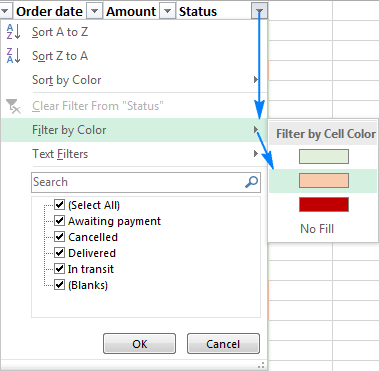Filter by the dark red cell color
This screenshot has height=371, width=379.
(324, 204)
